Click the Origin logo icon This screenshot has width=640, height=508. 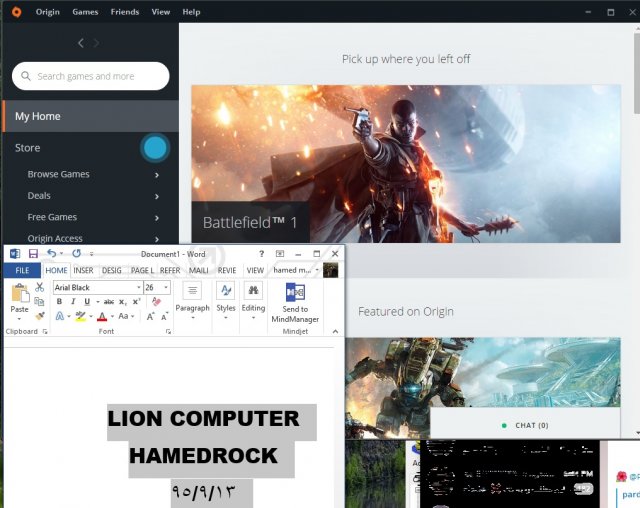[x=16, y=12]
